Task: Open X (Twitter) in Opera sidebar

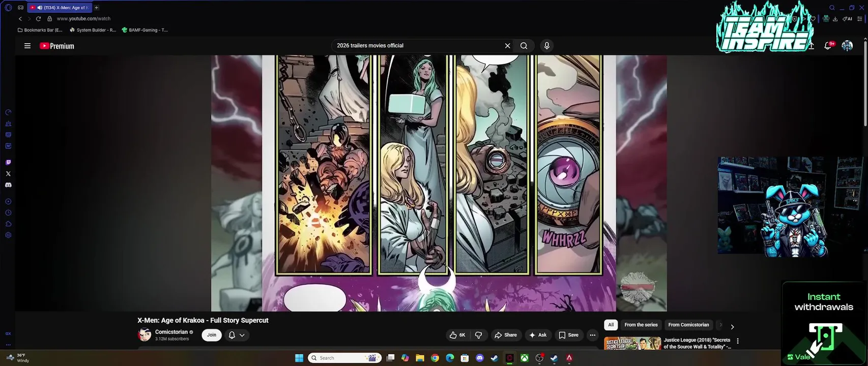Action: (x=8, y=174)
